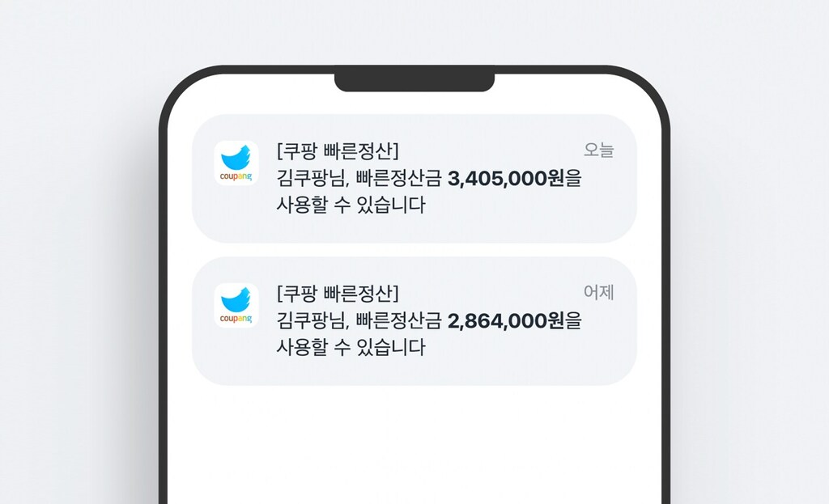Open the notification showing 2,864,000원

point(414,321)
